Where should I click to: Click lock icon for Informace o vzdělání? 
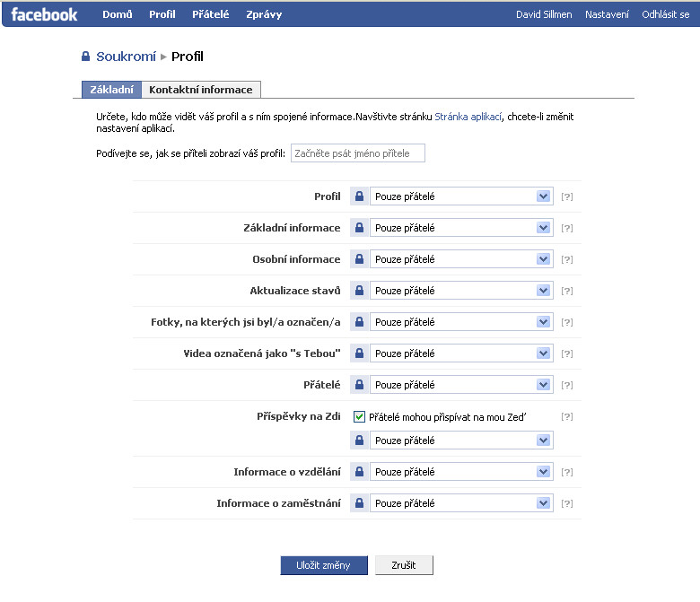359,472
